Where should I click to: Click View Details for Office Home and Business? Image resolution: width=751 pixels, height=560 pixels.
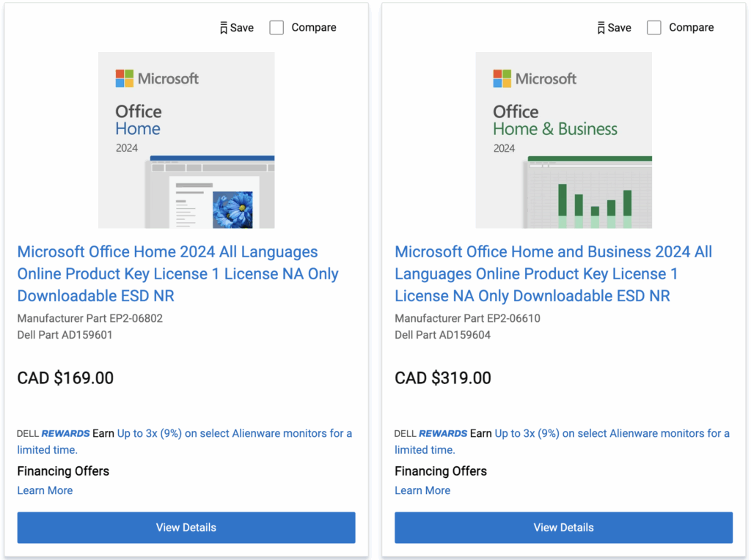pos(563,527)
